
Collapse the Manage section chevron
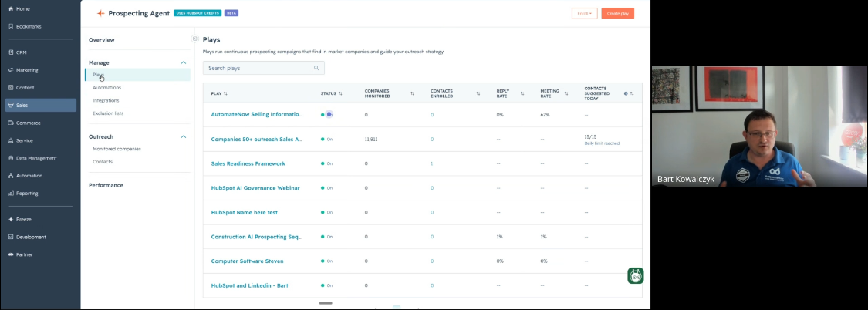(x=184, y=62)
